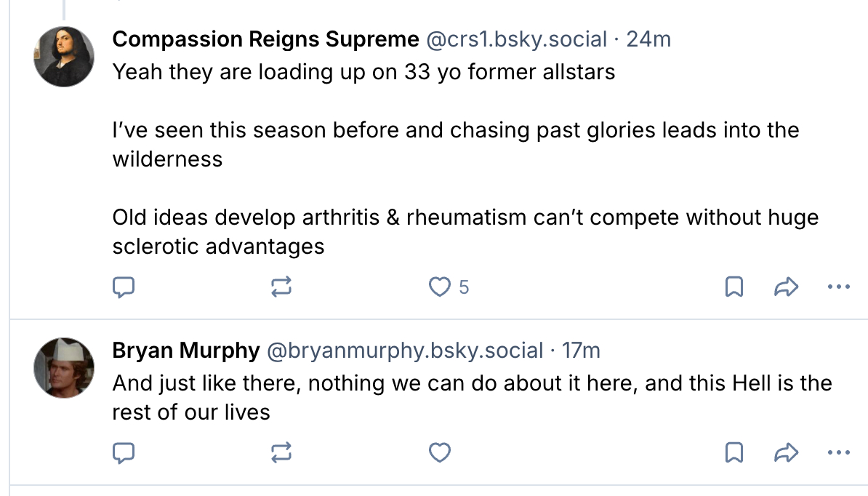Open the @crs1.bsky.social handle
The height and width of the screenshot is (496, 868).
point(516,39)
